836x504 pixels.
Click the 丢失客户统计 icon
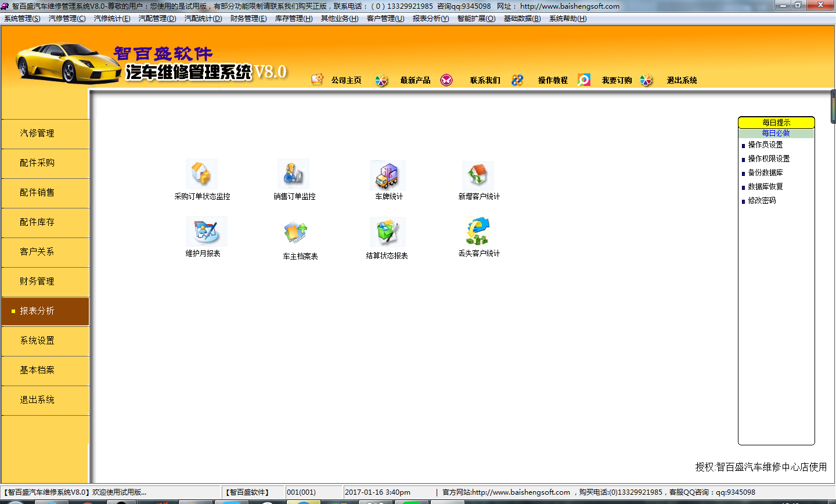pyautogui.click(x=478, y=231)
